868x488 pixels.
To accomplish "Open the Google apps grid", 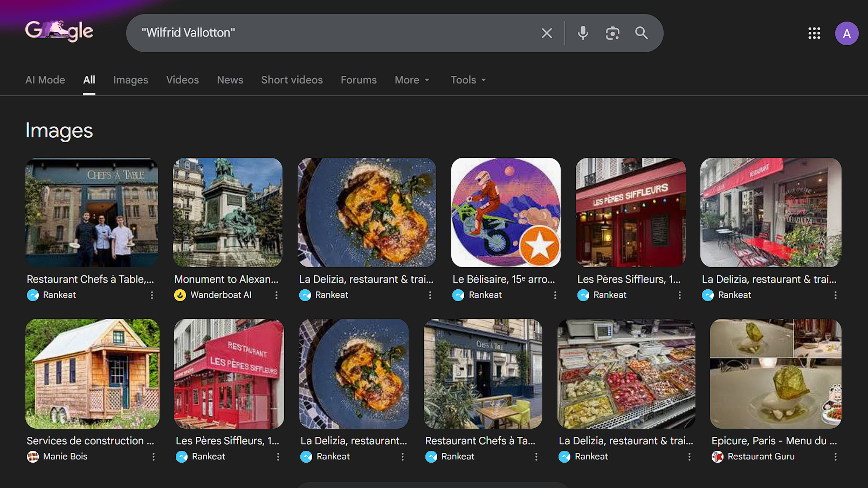I will click(x=814, y=33).
